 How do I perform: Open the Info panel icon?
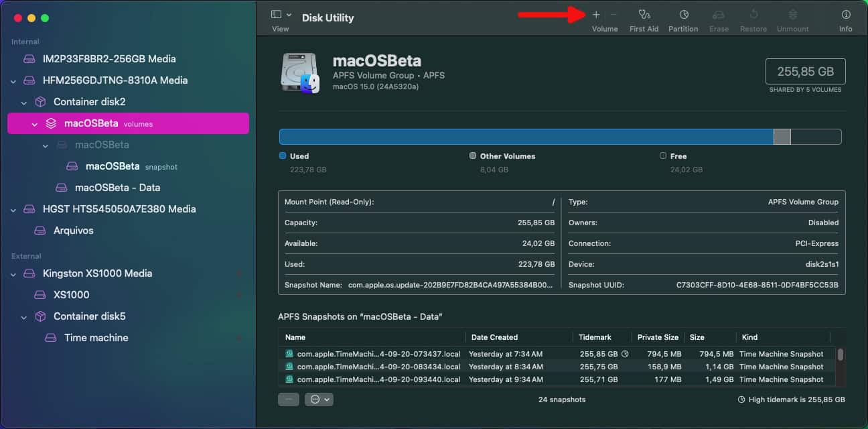tap(846, 14)
